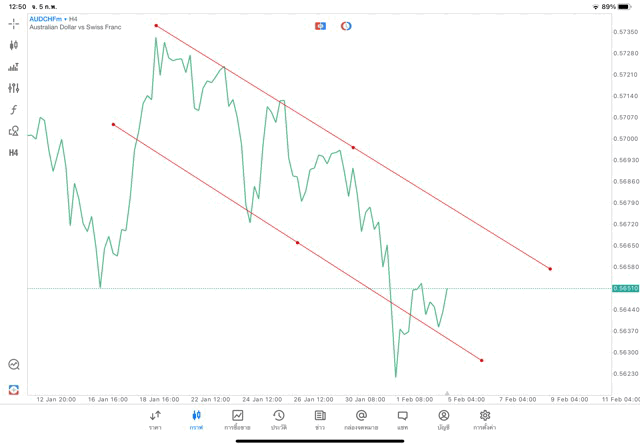Tap upper red trendline start point
The image size is (640, 447).
click(156, 25)
